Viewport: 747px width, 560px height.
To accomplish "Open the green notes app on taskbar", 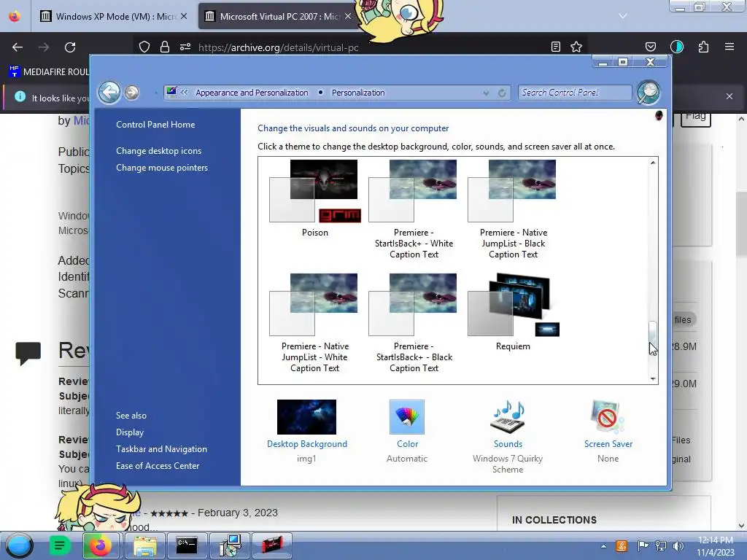I will [x=60, y=545].
